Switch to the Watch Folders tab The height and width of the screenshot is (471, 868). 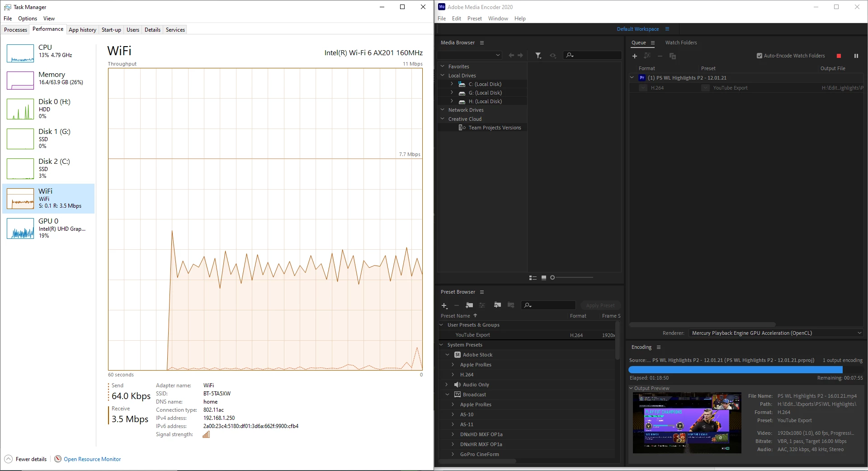(681, 43)
